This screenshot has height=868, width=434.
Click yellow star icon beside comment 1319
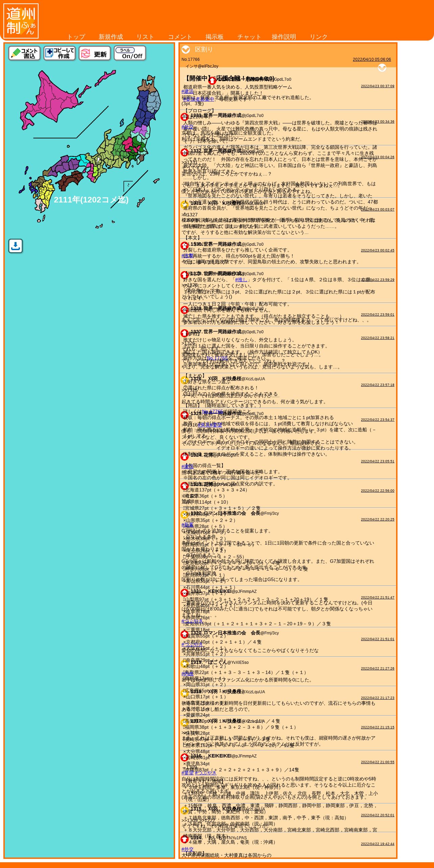[184, 664]
